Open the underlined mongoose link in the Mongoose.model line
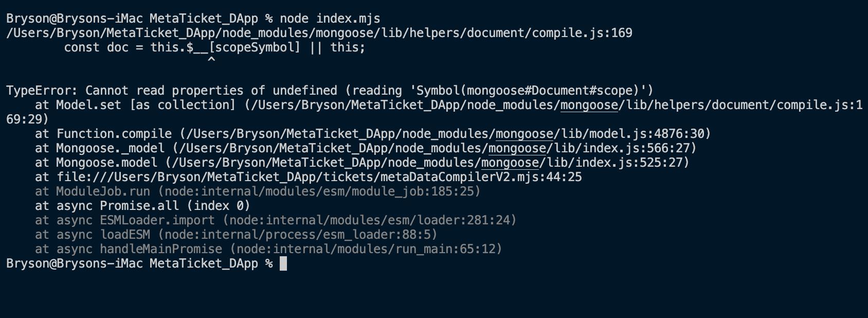 (x=510, y=163)
